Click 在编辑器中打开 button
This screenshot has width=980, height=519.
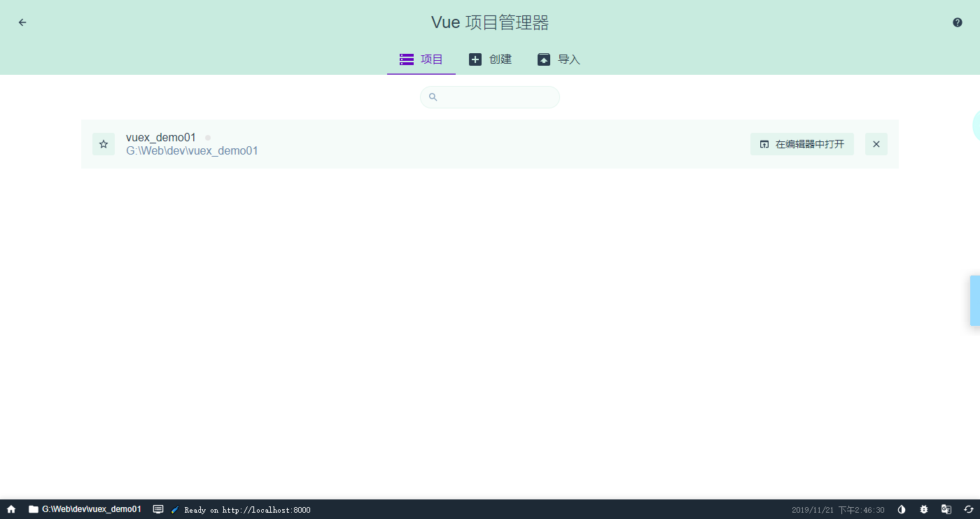[802, 144]
